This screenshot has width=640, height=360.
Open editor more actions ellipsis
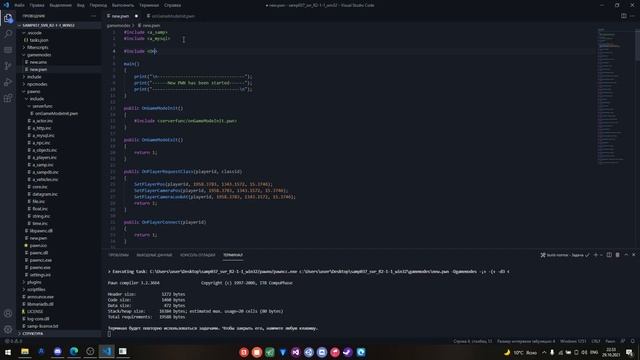click(633, 16)
